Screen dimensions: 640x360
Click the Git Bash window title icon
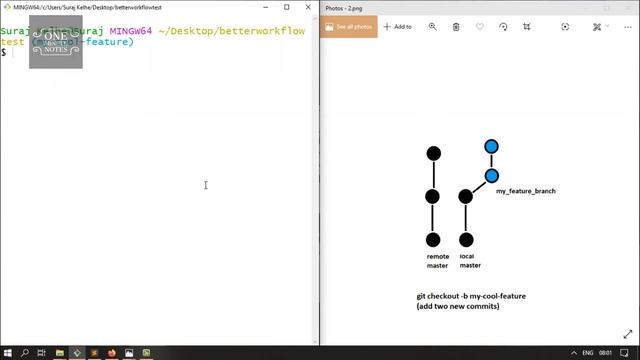click(7, 7)
